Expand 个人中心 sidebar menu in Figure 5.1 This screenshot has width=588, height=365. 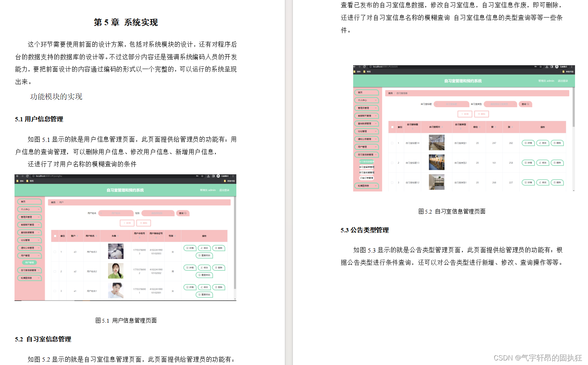29,209
